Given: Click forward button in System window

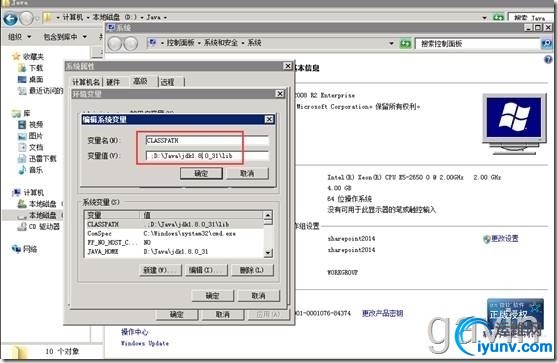Looking at the screenshot, I should coord(131,44).
